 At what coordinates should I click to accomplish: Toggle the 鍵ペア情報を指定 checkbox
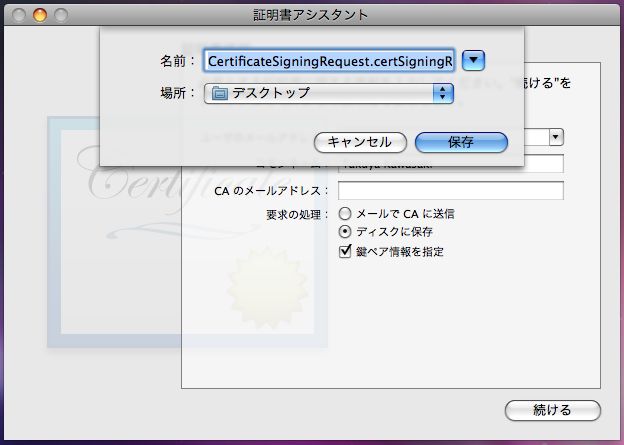[345, 251]
